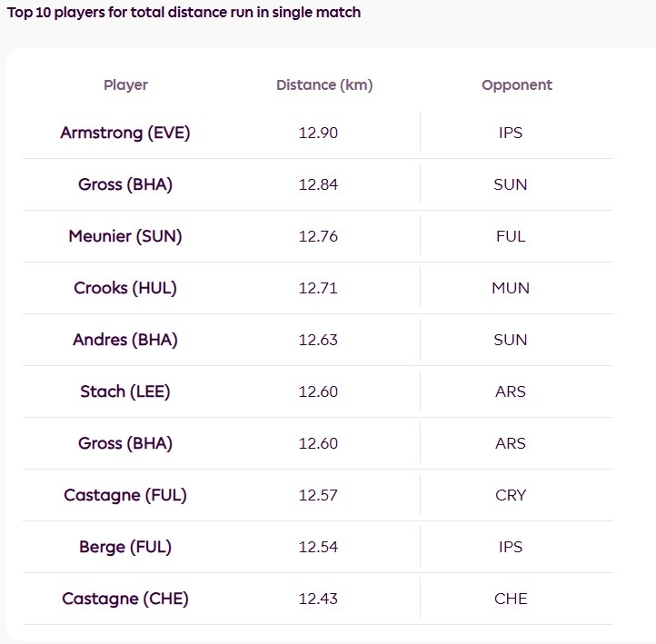Click the Distance (km) column header
Screen dimensions: 656x644
pyautogui.click(x=324, y=84)
